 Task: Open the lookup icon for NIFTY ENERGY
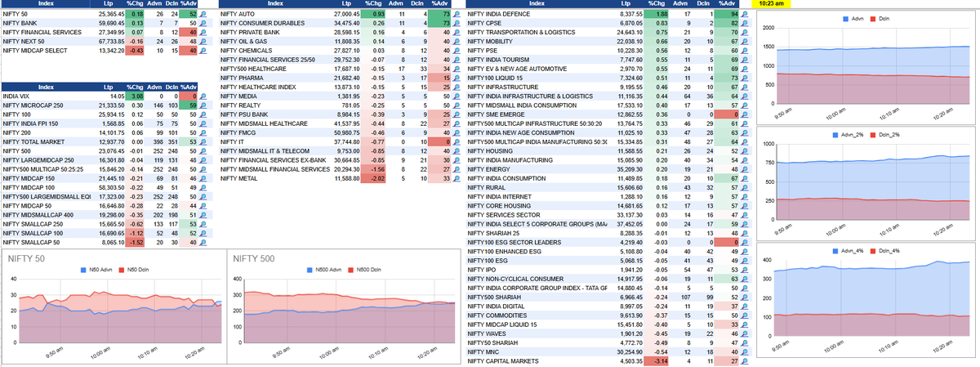tap(746, 168)
